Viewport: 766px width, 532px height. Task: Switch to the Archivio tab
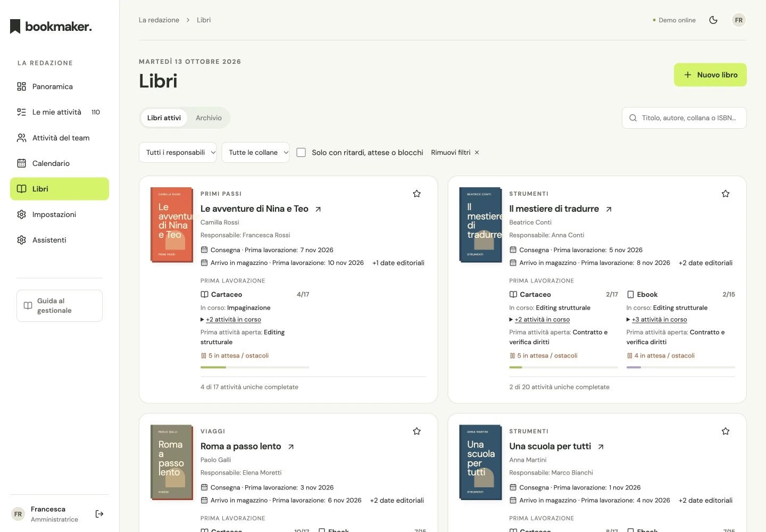click(209, 118)
